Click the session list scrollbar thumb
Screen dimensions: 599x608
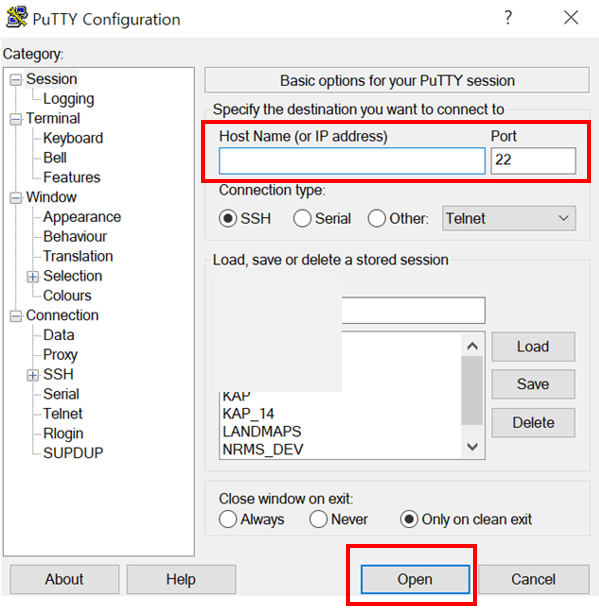click(x=472, y=390)
